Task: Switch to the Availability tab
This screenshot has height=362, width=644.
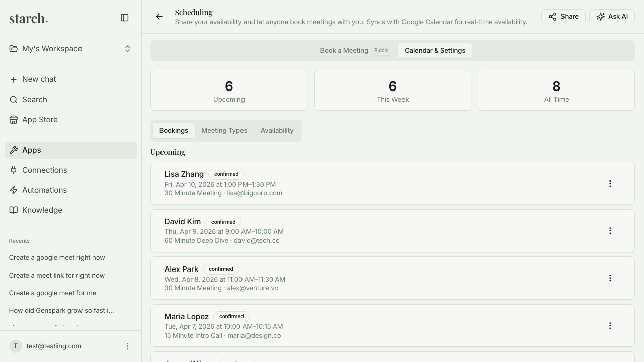Action: pyautogui.click(x=277, y=130)
